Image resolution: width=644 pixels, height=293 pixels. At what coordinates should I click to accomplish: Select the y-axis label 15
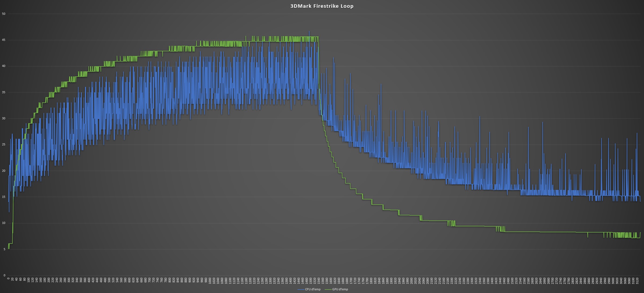[x=3, y=197]
